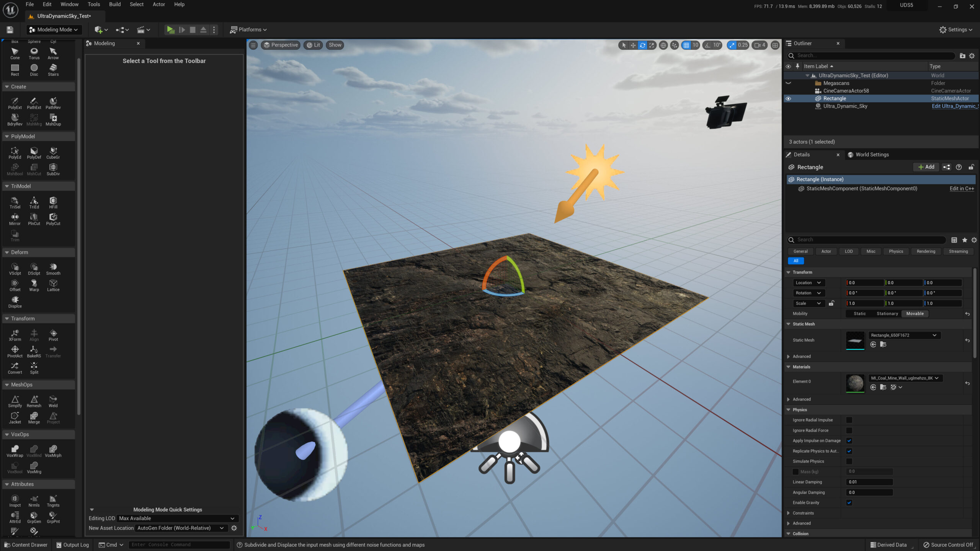Open the BakeRS transform tool
The image size is (980, 551).
tap(34, 350)
